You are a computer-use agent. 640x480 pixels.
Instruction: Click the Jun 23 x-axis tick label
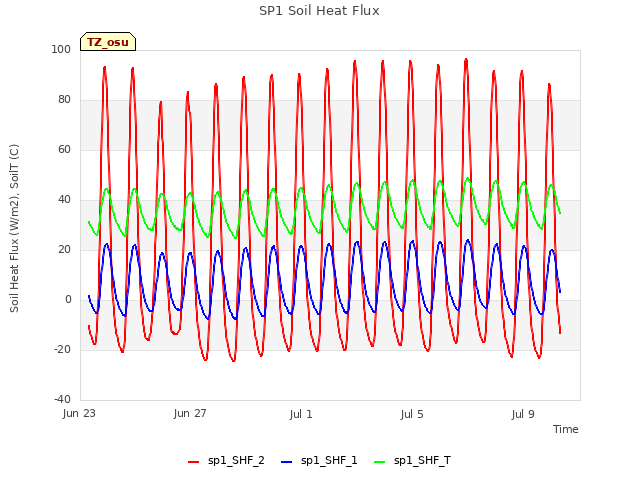79,414
